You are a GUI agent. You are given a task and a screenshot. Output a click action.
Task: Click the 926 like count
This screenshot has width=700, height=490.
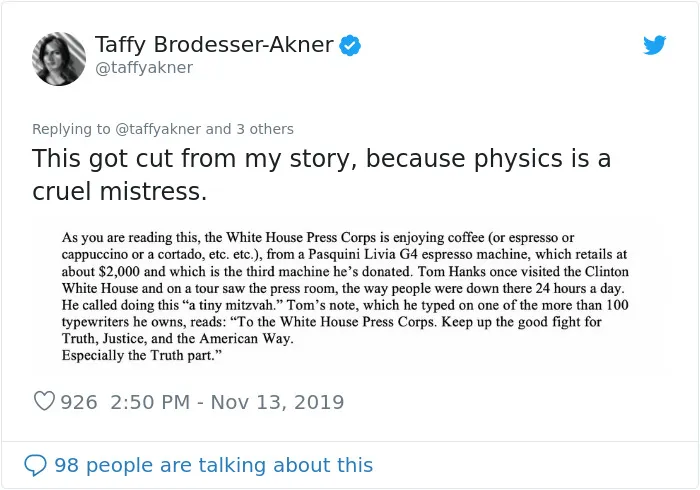coord(79,402)
